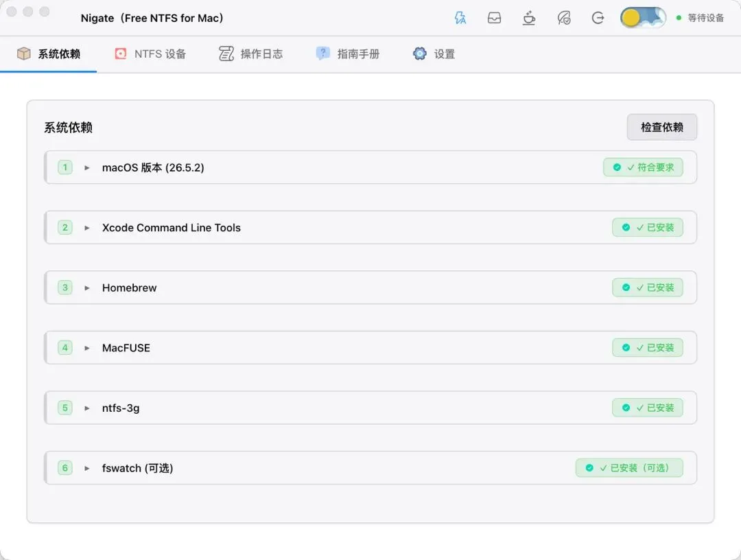Click the 已安装 badge for ntfs-3g

[x=648, y=408]
